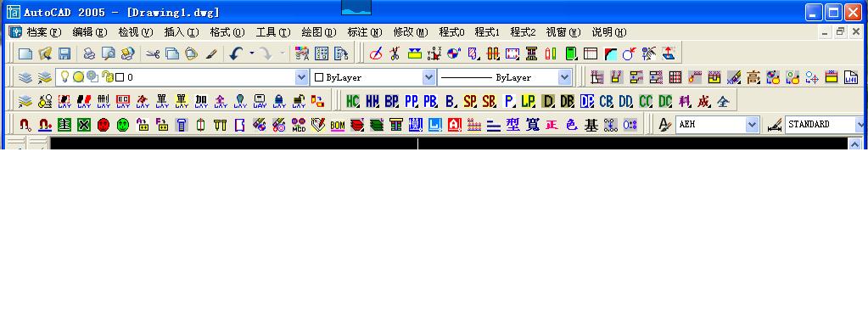Open Print Preview with the magnifier-page icon

tap(108, 53)
